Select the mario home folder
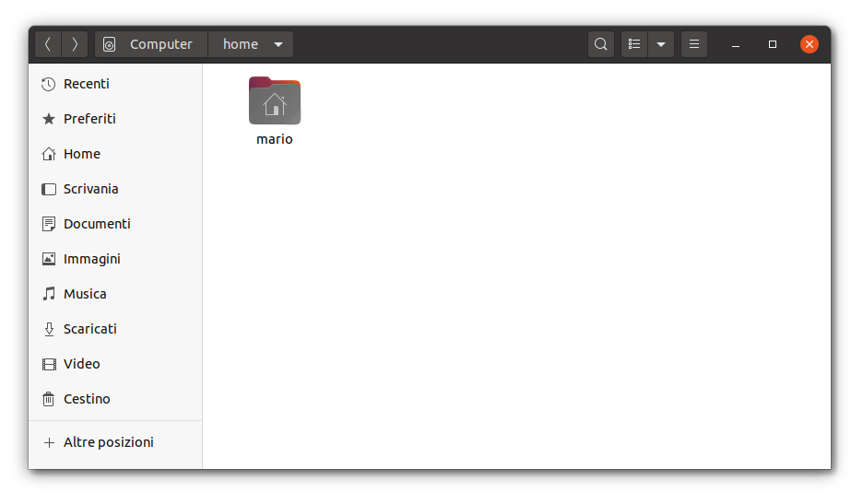Viewport: 863px width, 504px height. click(x=275, y=111)
